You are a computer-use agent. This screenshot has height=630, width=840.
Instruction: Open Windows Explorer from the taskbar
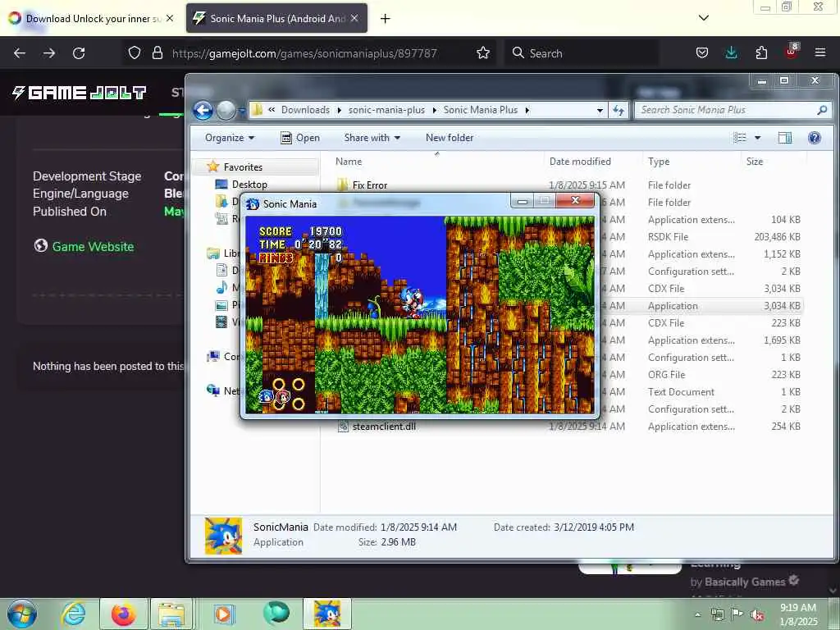click(x=172, y=614)
